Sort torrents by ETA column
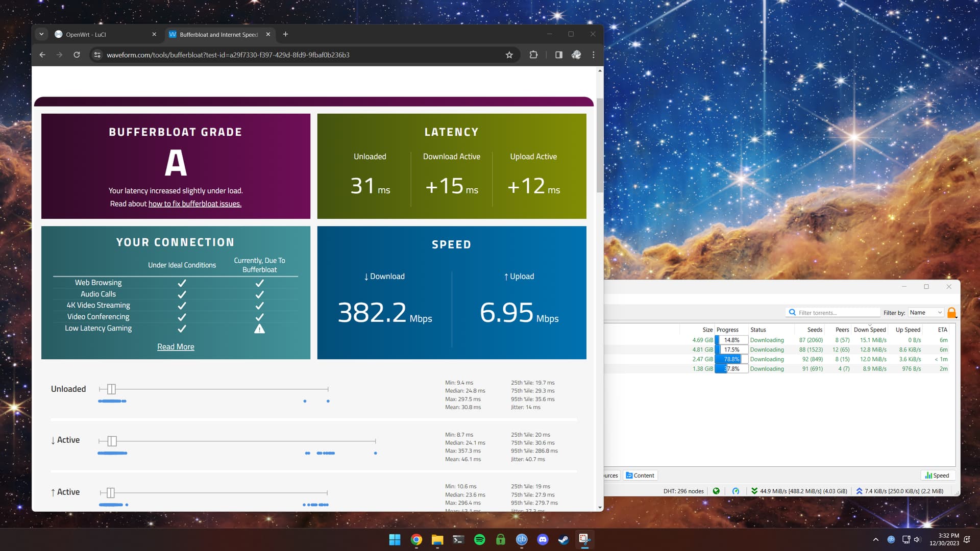This screenshot has height=551, width=980. point(942,330)
